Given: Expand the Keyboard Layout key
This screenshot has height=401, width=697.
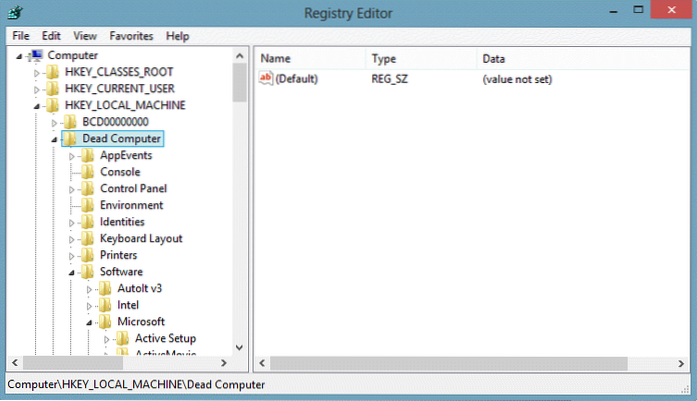Looking at the screenshot, I should (72, 238).
